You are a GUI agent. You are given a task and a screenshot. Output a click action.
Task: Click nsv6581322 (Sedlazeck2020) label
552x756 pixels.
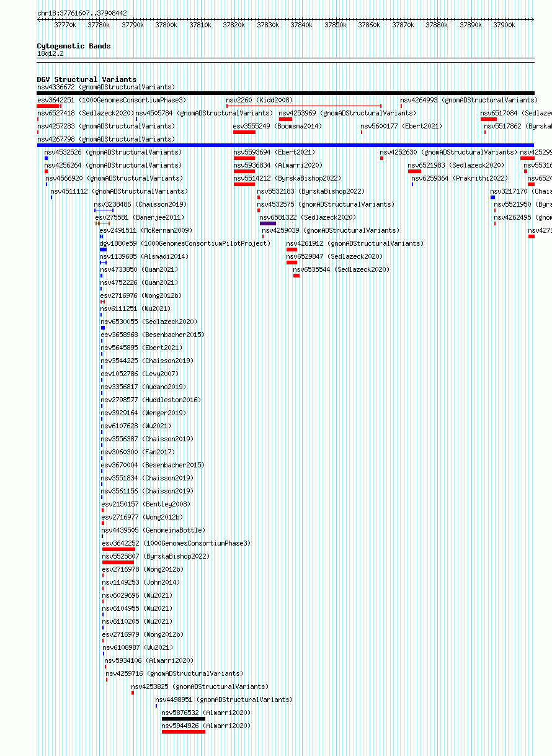pyautogui.click(x=308, y=217)
